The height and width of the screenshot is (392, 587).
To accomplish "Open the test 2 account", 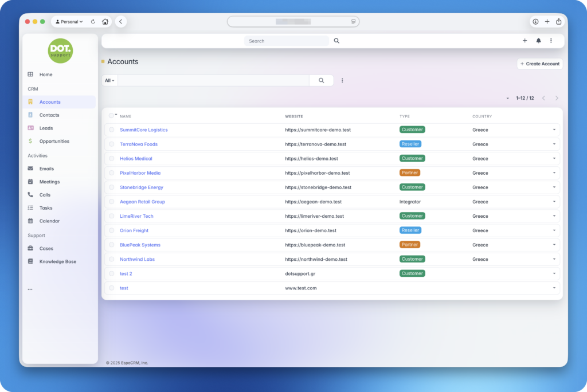I will tap(126, 274).
